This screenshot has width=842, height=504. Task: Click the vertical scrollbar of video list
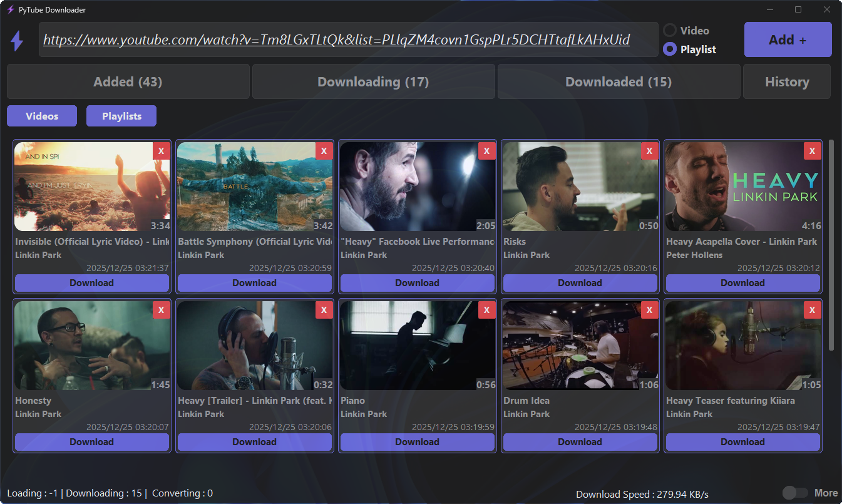[831, 245]
